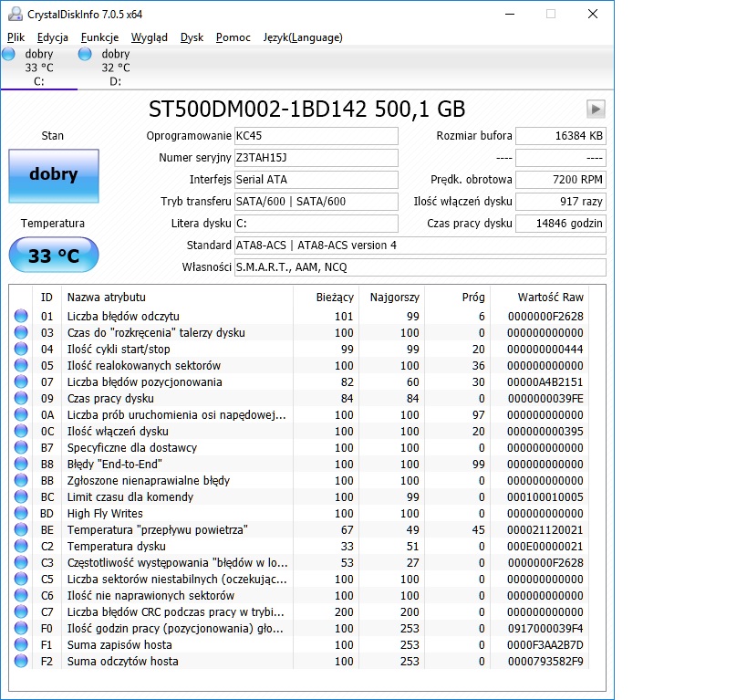
Task: Click the Oprogramowanie field showing KC45
Action: click(x=316, y=136)
